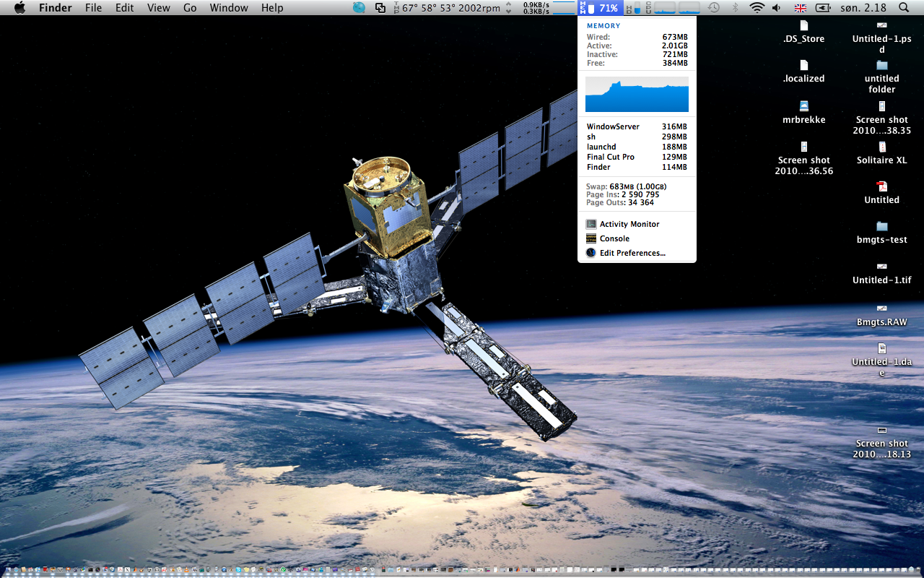Select the Untitled-1.dae file icon
This screenshot has width=924, height=578.
881,360
